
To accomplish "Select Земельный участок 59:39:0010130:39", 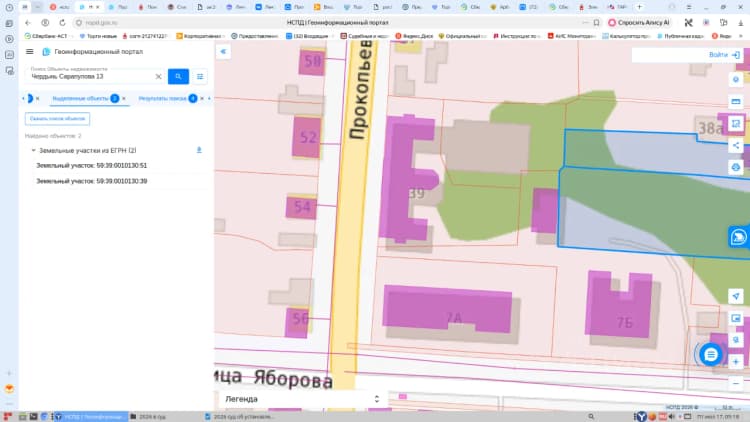I will coord(91,181).
